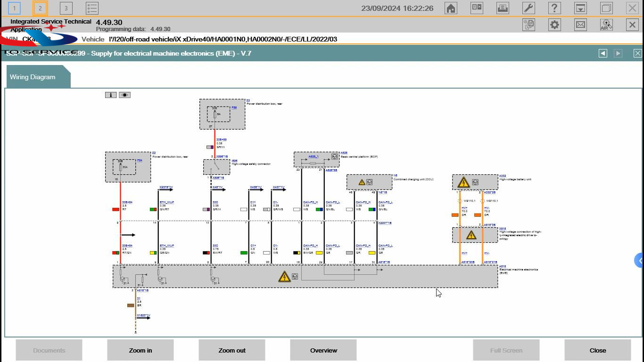Open settings with the gear icon

coord(554,25)
